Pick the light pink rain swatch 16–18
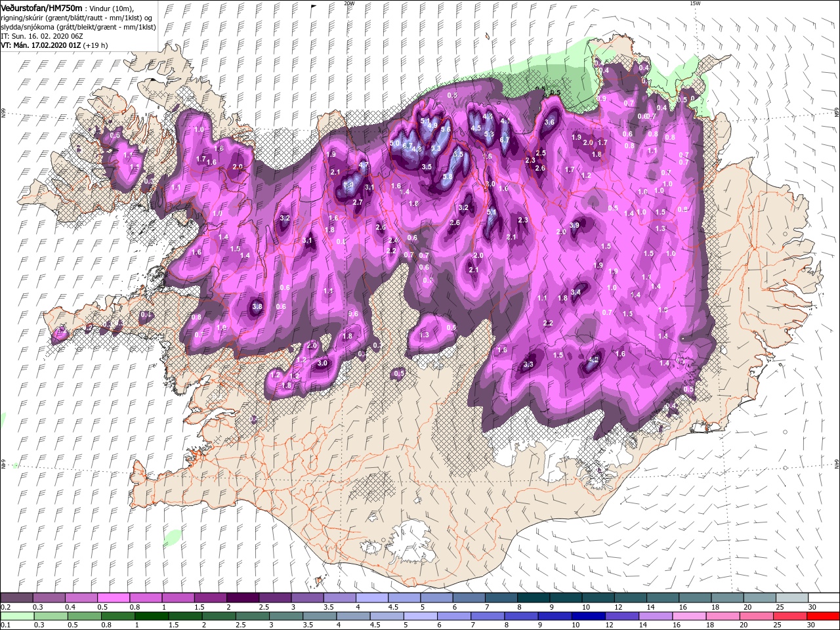This screenshot has width=840, height=630. (688, 616)
